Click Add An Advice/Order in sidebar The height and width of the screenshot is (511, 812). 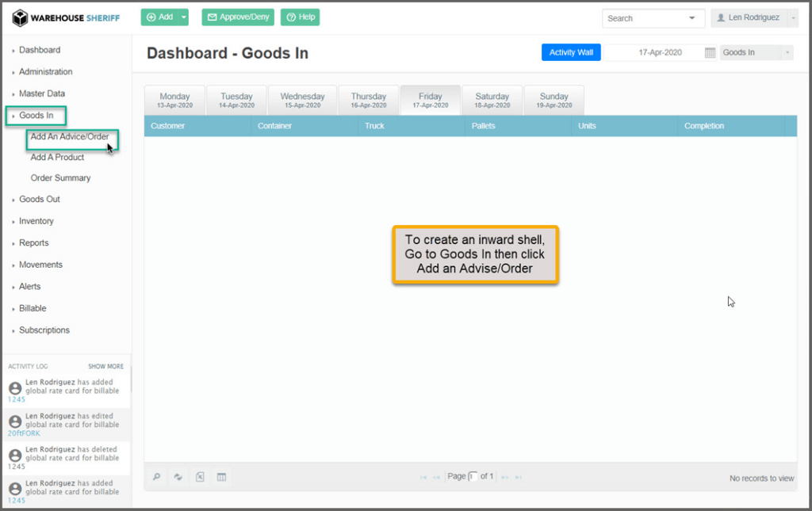[x=69, y=137]
